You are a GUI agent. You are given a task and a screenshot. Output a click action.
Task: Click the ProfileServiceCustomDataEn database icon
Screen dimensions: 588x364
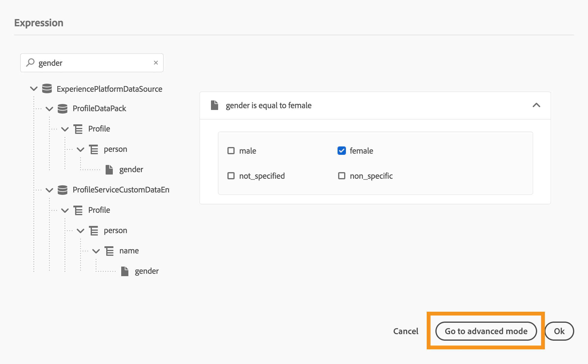[63, 190]
